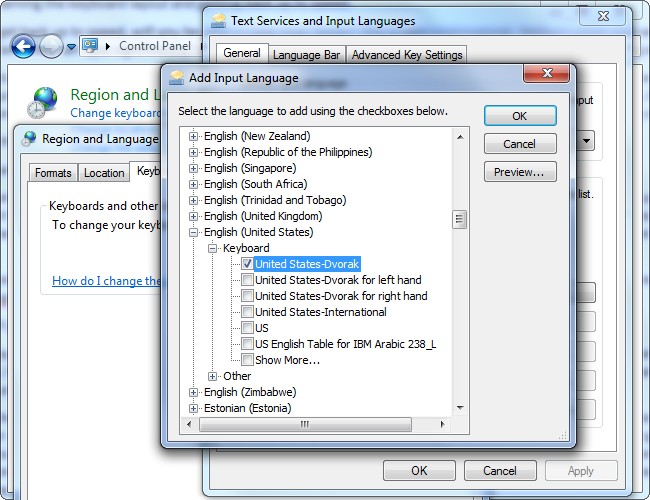Close the Text Services and Input Languages dialog
Screen dimensions: 650x500
604,16
